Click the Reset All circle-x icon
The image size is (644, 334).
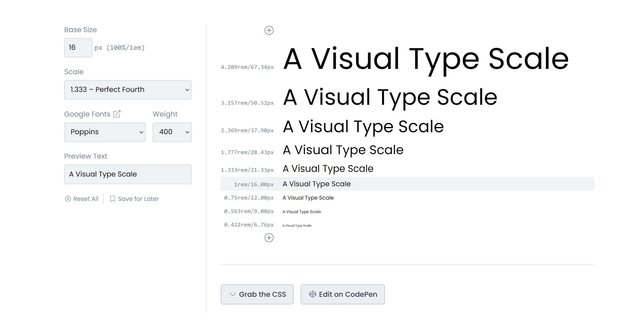click(68, 199)
